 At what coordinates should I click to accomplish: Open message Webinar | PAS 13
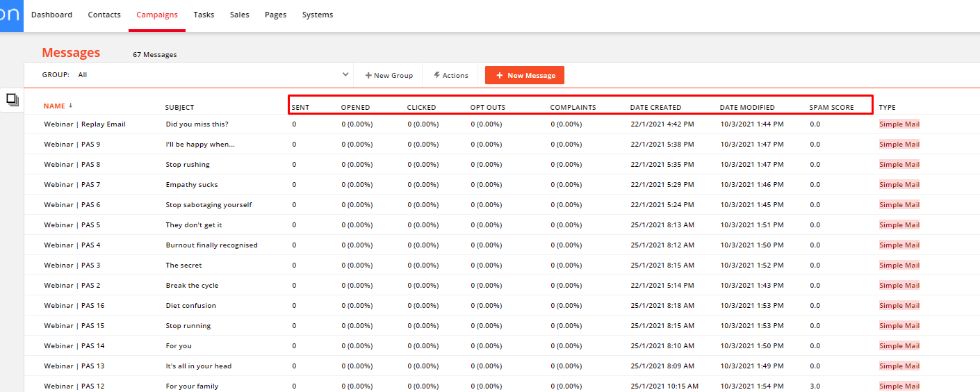[74, 366]
